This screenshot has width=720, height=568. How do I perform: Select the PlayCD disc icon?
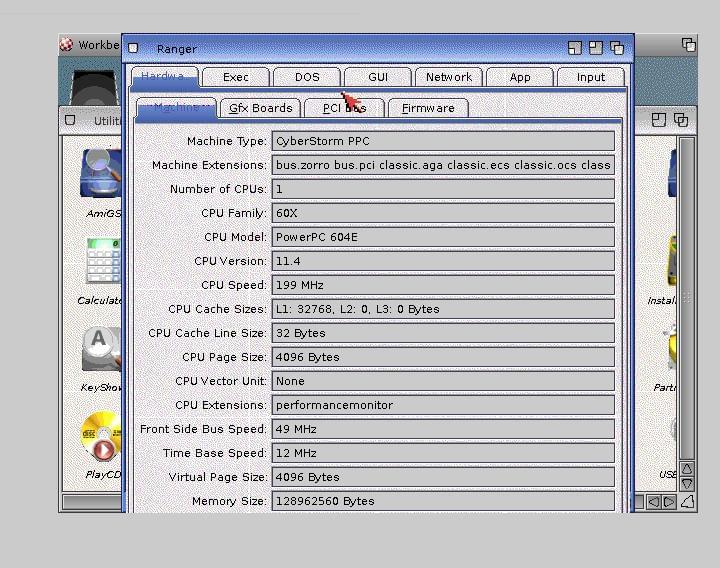(102, 436)
